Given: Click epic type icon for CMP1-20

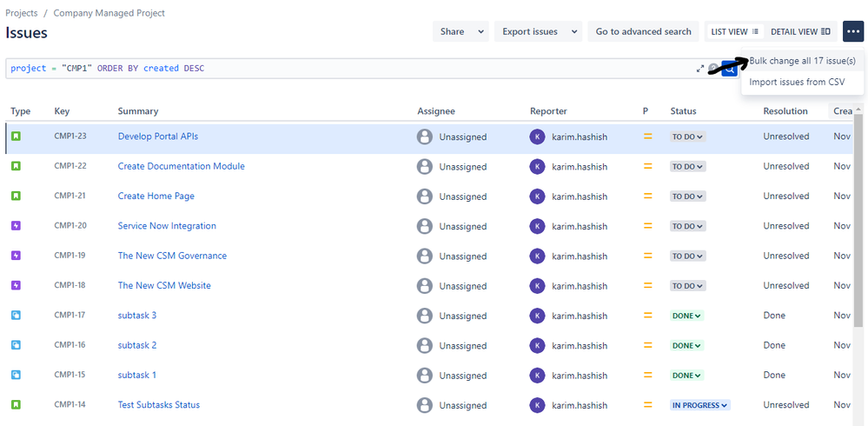Looking at the screenshot, I should [x=16, y=225].
